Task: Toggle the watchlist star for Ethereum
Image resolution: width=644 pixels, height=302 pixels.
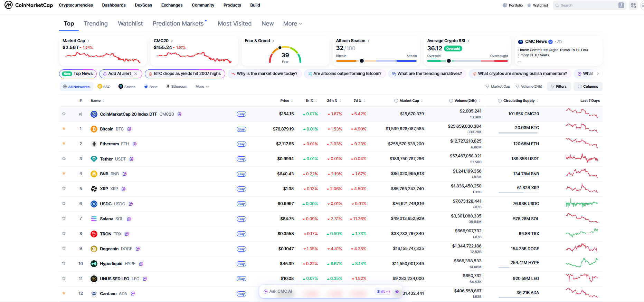Action: 64,143
